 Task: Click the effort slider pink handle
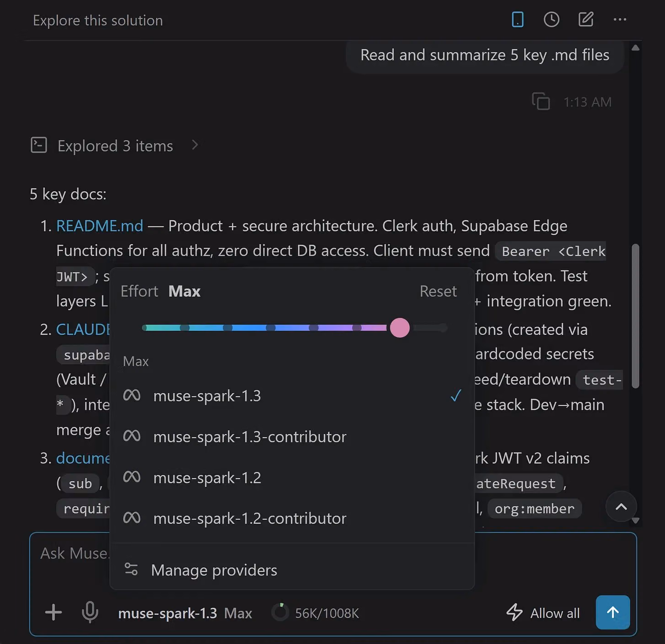point(400,327)
